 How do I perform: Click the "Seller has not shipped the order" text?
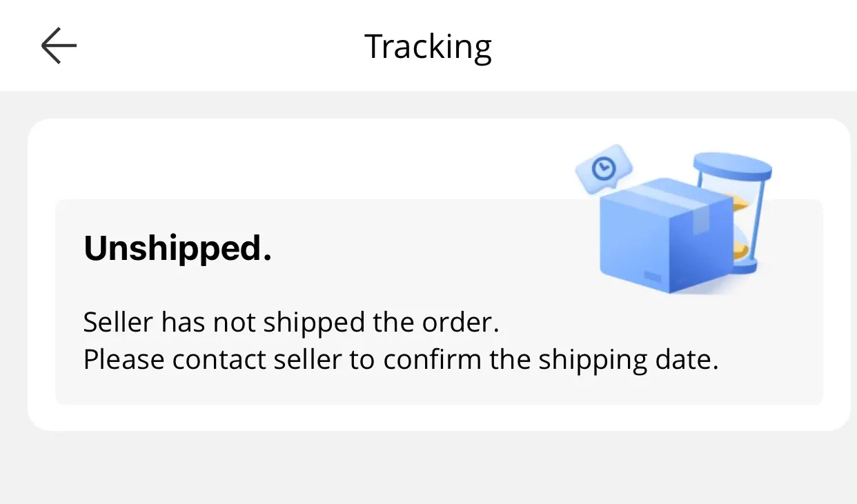[290, 322]
